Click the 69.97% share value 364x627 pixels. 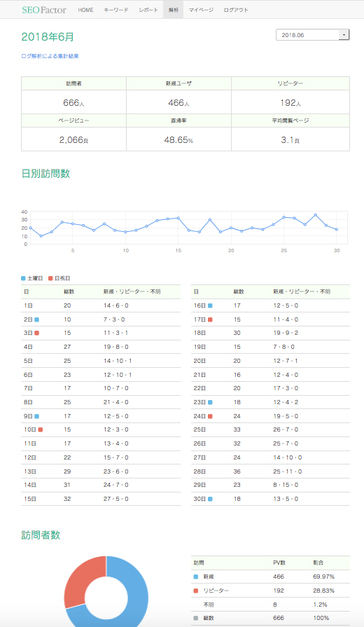click(323, 577)
